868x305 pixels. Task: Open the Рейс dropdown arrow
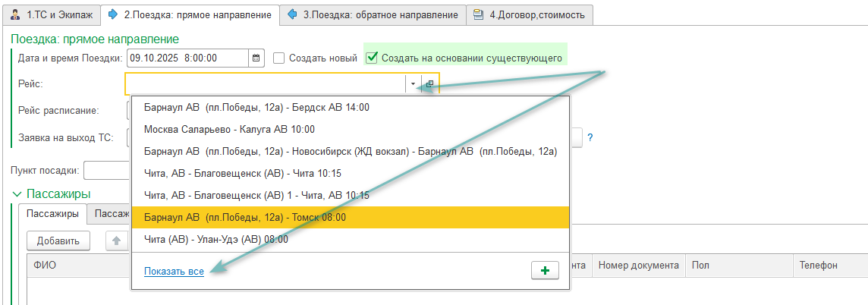tap(413, 84)
